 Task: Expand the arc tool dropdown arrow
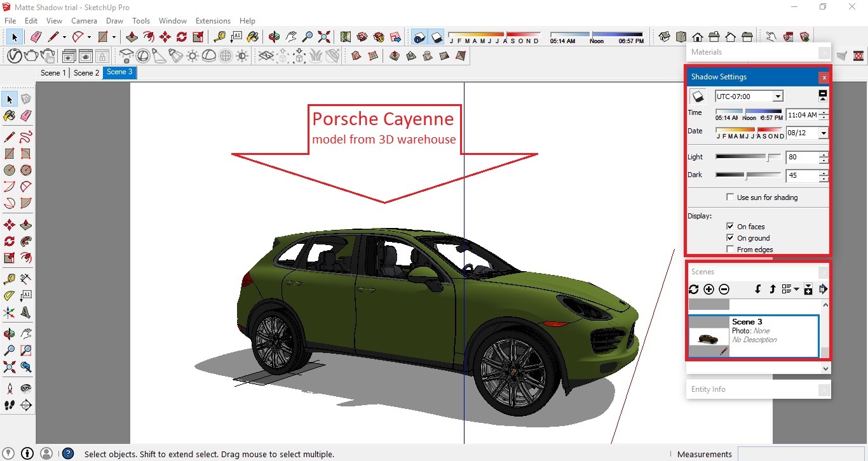tap(89, 37)
